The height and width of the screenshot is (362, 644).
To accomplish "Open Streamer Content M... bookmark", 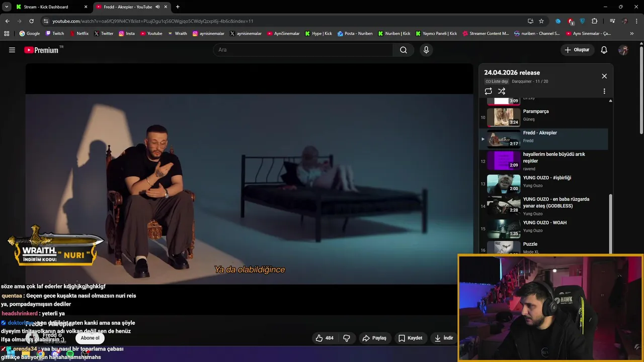I will click(x=485, y=34).
